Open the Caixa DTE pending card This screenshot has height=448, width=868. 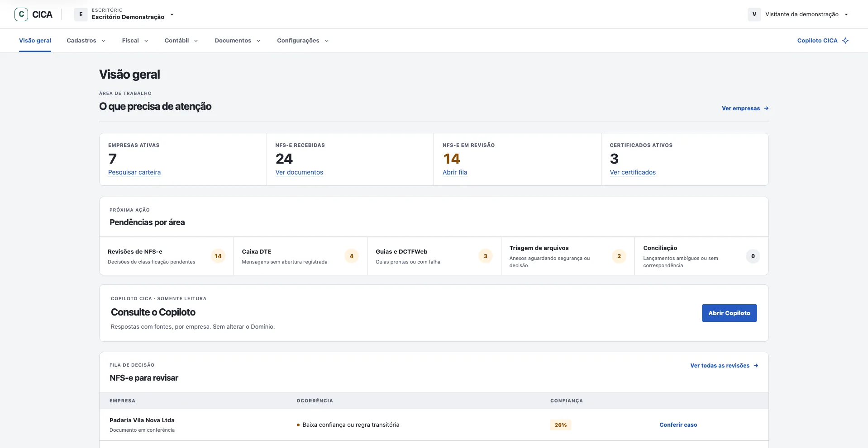click(x=300, y=256)
